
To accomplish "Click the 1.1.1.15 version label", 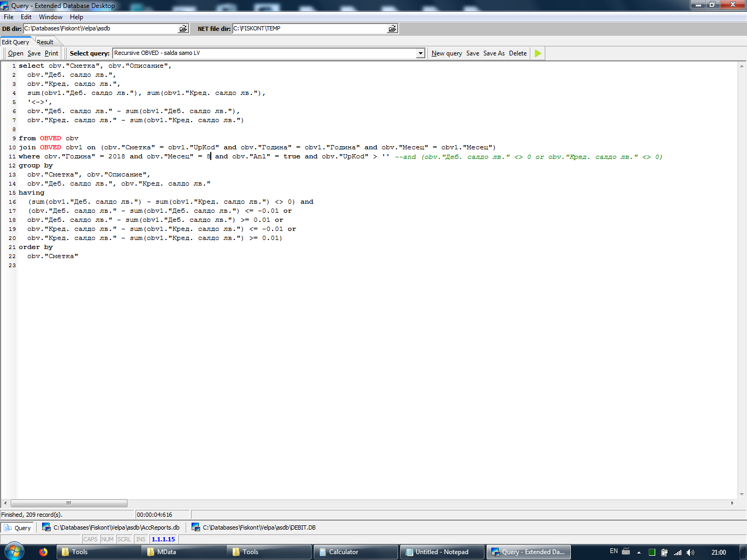I will click(x=163, y=539).
